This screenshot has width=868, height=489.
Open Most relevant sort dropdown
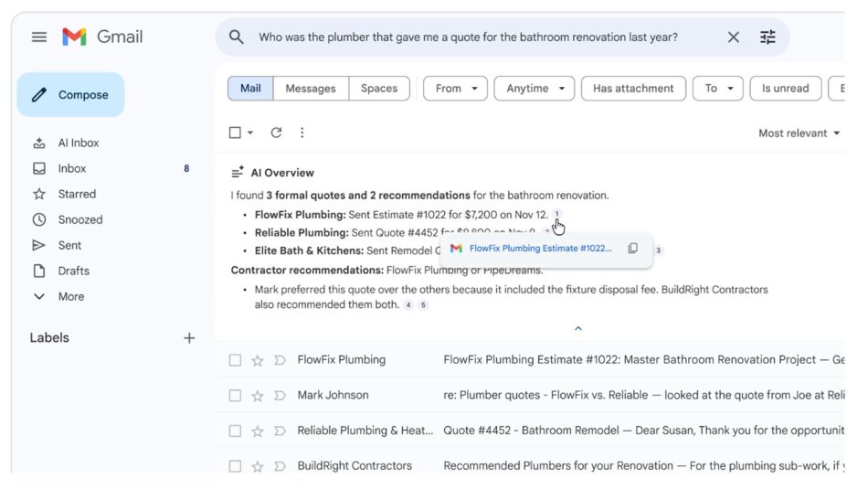tap(799, 133)
